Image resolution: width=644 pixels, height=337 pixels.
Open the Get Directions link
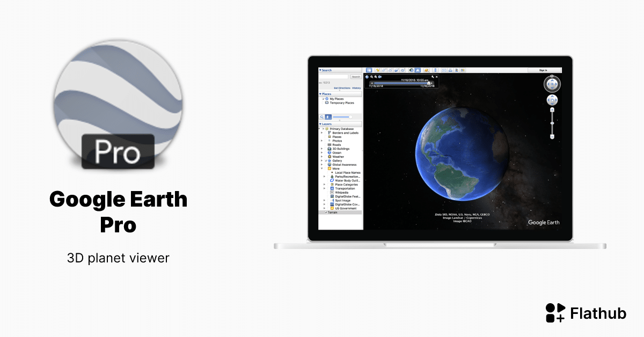tap(342, 88)
